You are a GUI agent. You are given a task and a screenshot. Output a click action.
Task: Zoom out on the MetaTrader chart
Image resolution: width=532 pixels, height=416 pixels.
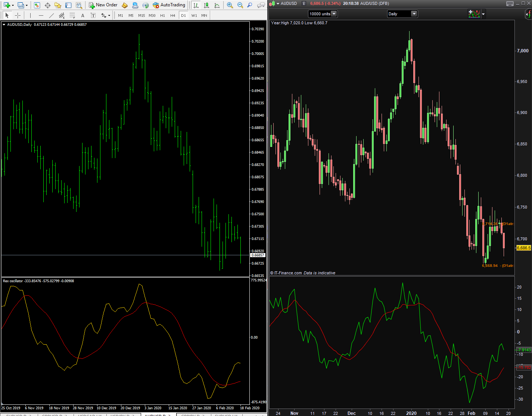tap(240, 5)
